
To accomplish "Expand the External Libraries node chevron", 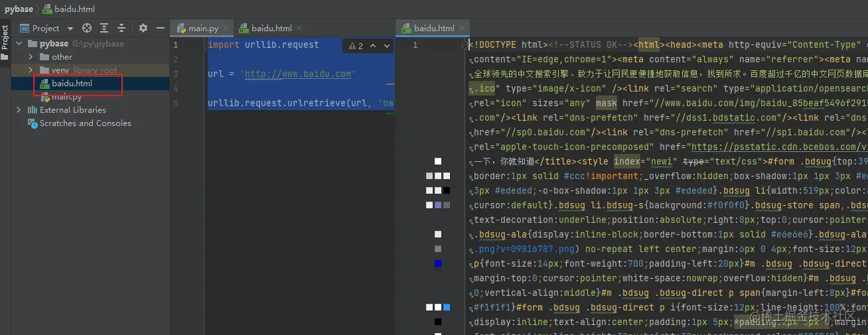I will [19, 110].
